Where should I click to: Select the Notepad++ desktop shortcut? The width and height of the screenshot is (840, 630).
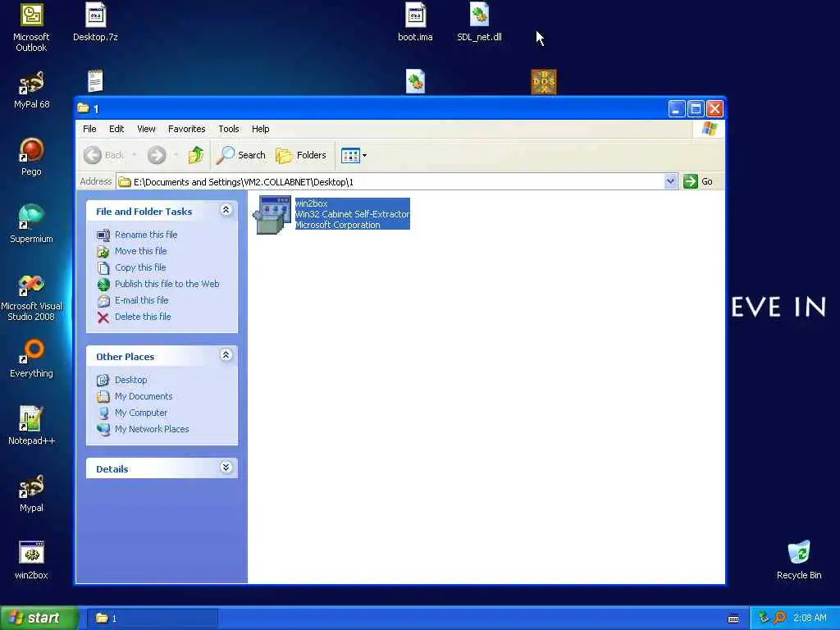point(31,426)
